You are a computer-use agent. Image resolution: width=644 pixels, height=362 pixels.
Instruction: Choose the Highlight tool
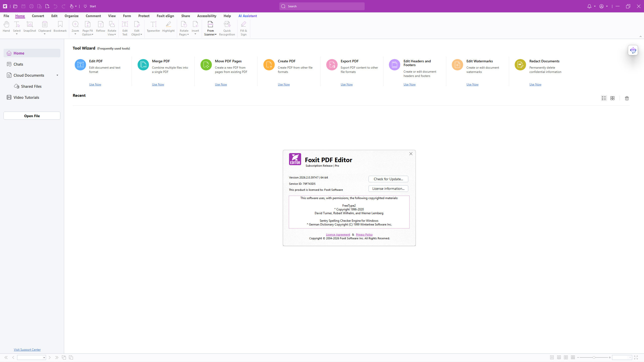[168, 27]
